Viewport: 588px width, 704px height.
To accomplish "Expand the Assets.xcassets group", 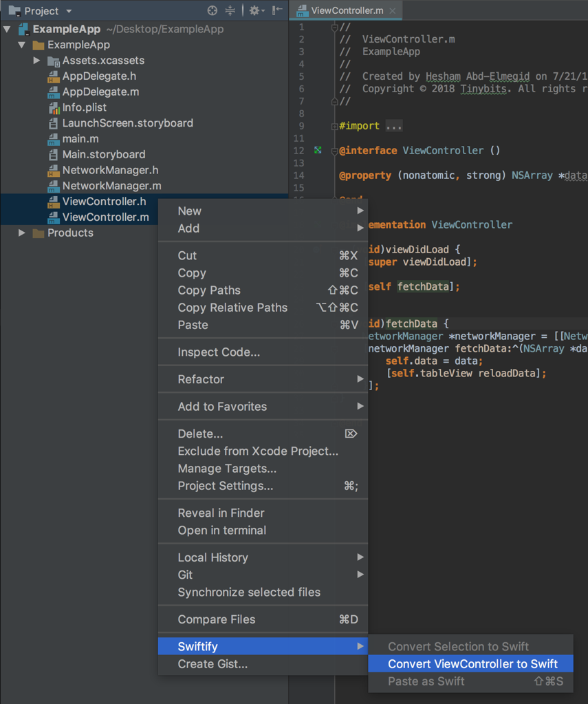I will pos(36,61).
